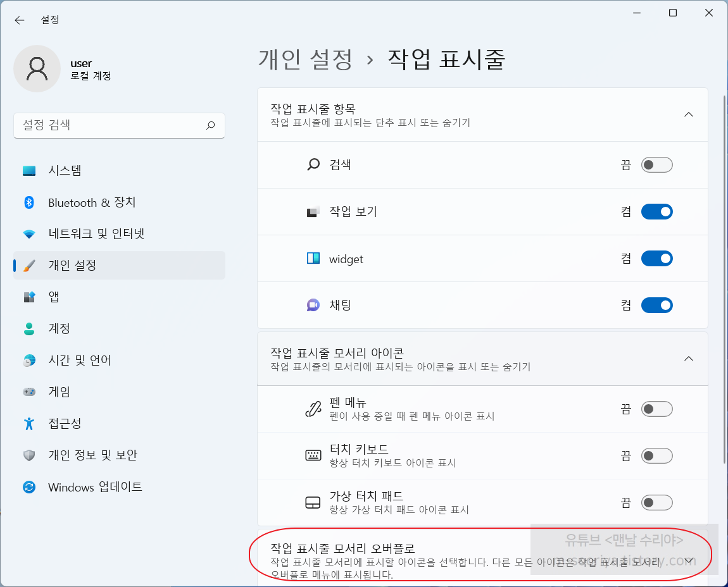The width and height of the screenshot is (728, 587).
Task: Open 앱 settings category
Action: (119, 297)
